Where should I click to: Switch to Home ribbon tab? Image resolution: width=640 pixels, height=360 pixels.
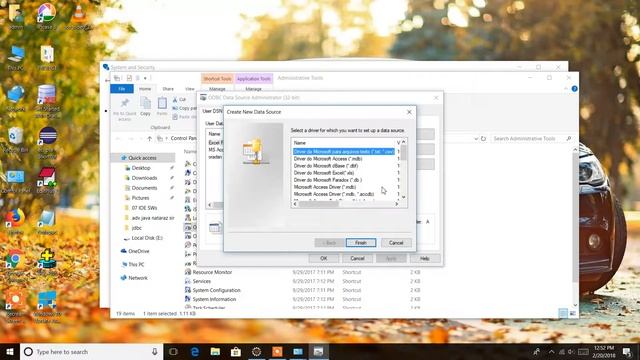click(x=145, y=89)
